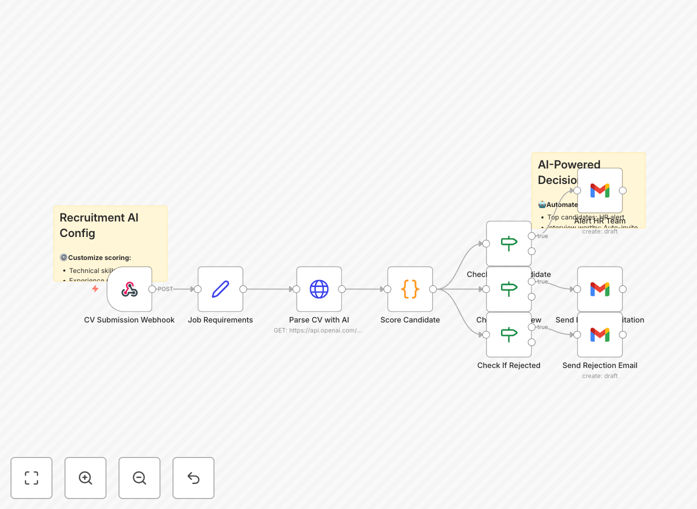Click the Parse CV with AI label
The height and width of the screenshot is (509, 697).
click(x=319, y=320)
